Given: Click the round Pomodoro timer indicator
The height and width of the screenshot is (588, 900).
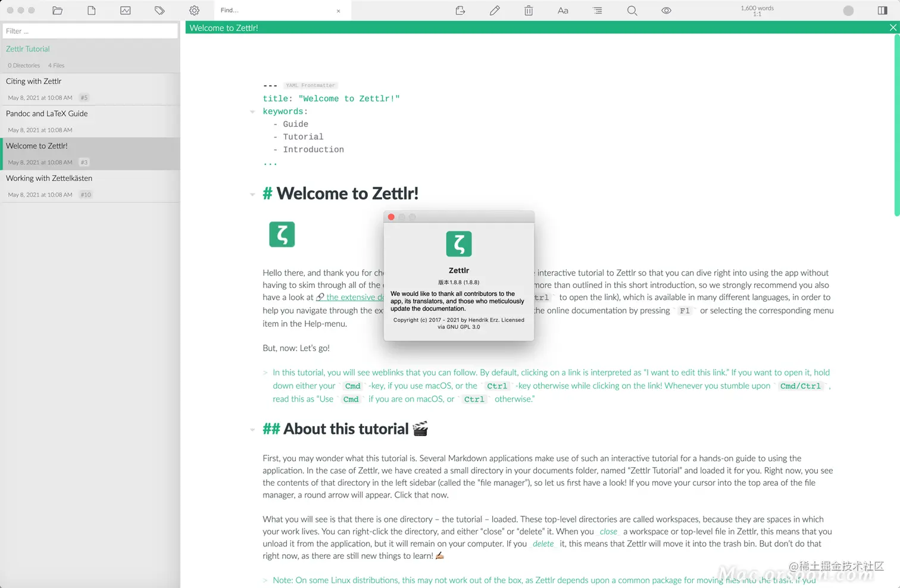Looking at the screenshot, I should pos(848,10).
